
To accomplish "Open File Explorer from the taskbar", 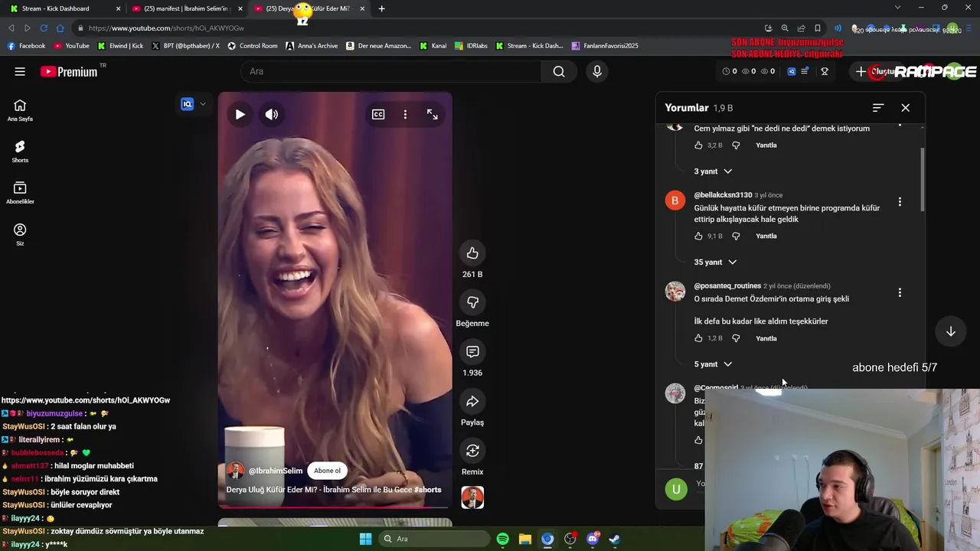I will click(525, 539).
